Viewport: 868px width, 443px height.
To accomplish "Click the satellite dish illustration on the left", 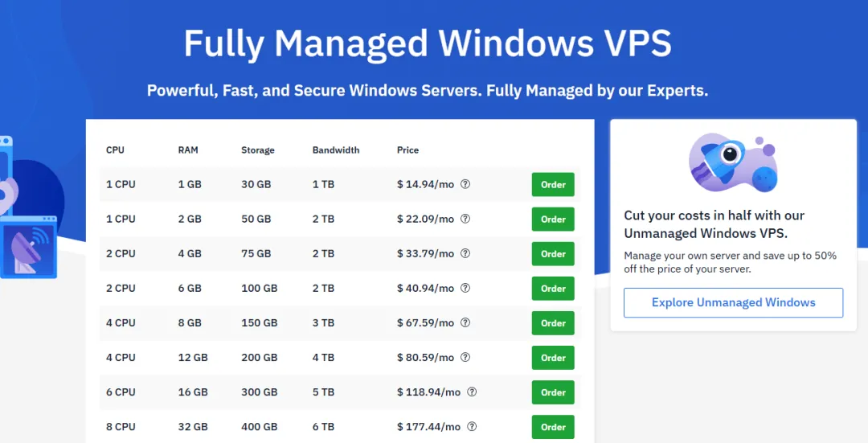I will pyautogui.click(x=28, y=248).
